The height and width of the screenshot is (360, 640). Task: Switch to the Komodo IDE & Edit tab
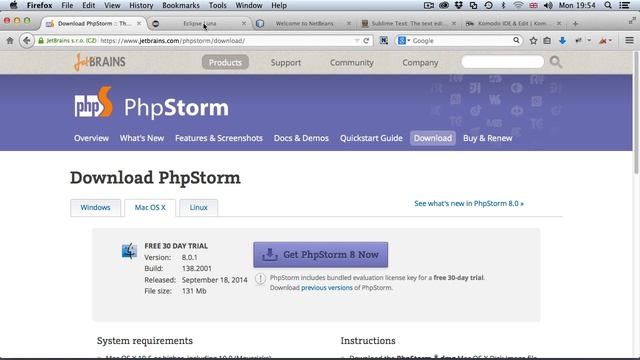[512, 23]
